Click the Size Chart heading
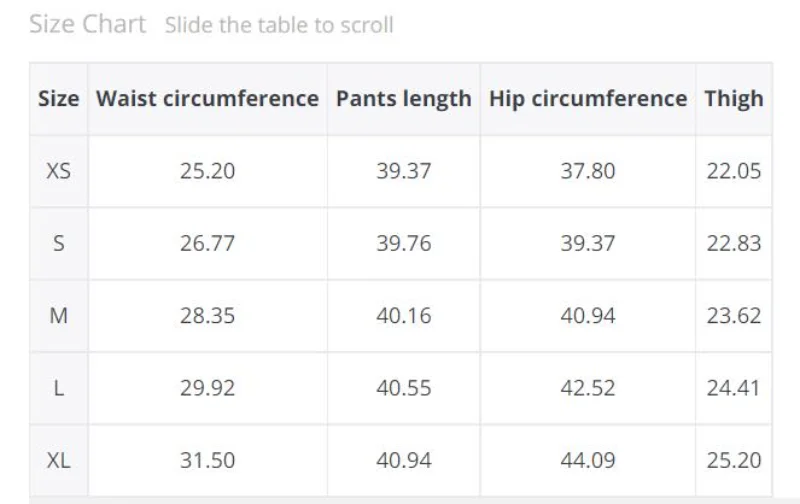 click(x=87, y=24)
